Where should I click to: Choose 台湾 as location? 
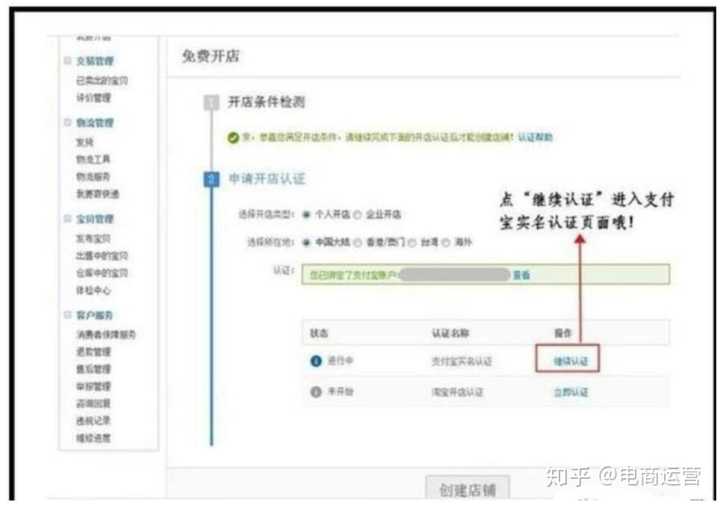point(412,242)
